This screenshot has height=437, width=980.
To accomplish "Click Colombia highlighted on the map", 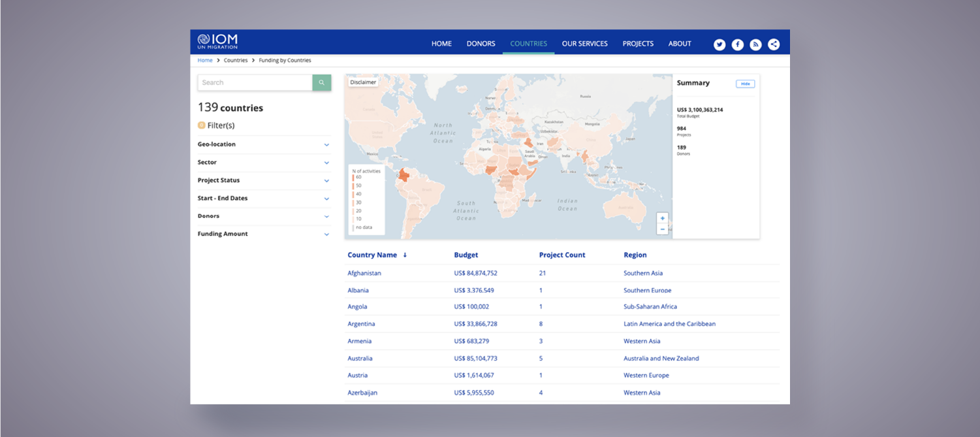I will (403, 175).
